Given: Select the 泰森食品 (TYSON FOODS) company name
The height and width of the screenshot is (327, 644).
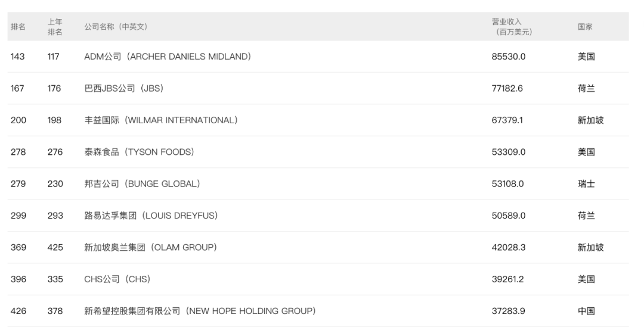Looking at the screenshot, I should point(139,152).
